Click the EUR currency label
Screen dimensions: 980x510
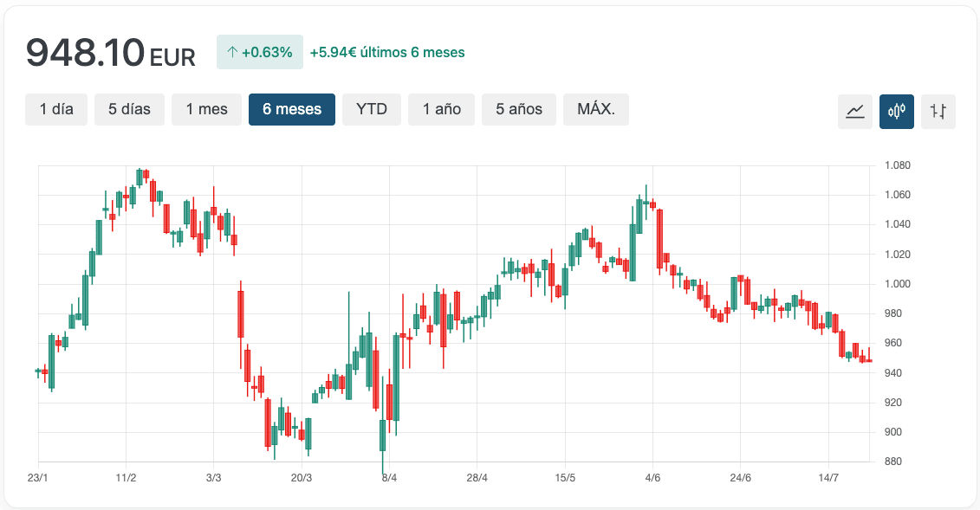(x=172, y=57)
